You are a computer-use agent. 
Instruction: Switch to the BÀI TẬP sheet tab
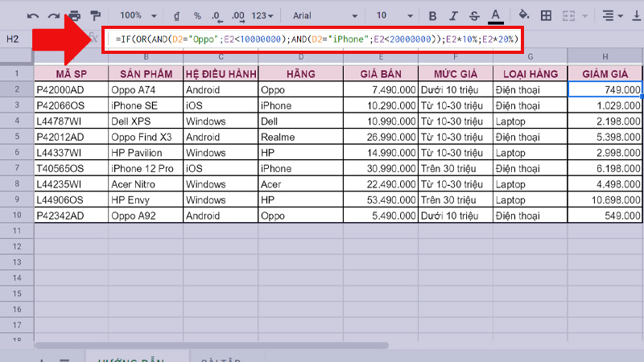click(221, 358)
